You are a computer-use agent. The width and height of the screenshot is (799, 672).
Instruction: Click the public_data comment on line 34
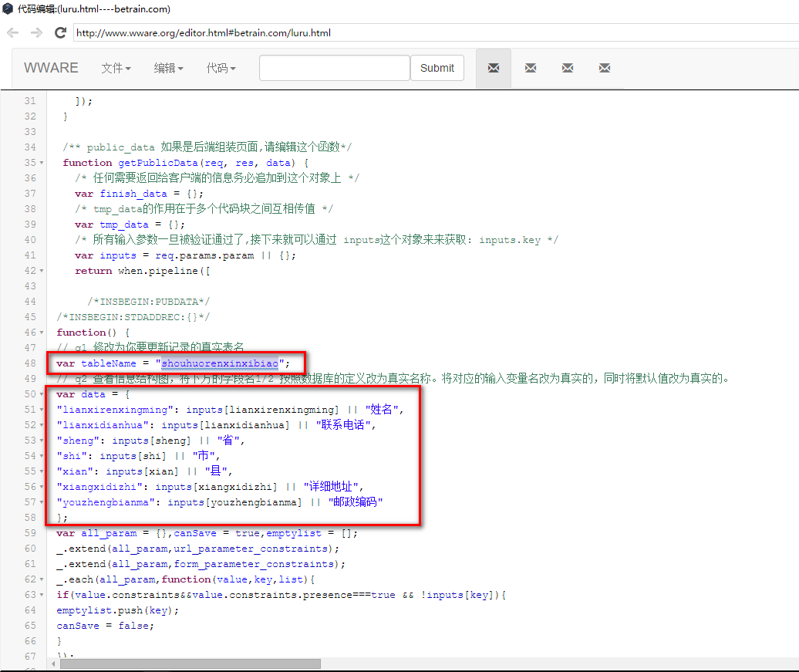tap(207, 147)
